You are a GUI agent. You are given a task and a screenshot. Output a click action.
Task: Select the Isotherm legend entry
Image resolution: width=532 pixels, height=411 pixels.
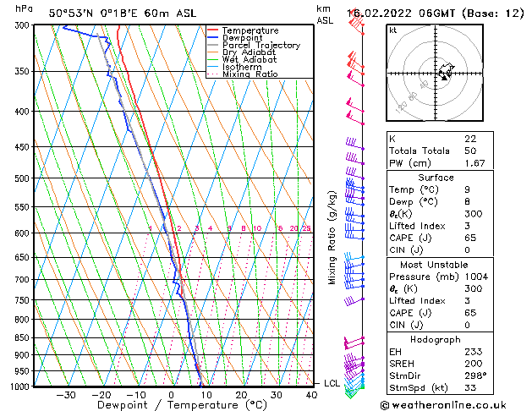[242, 67]
